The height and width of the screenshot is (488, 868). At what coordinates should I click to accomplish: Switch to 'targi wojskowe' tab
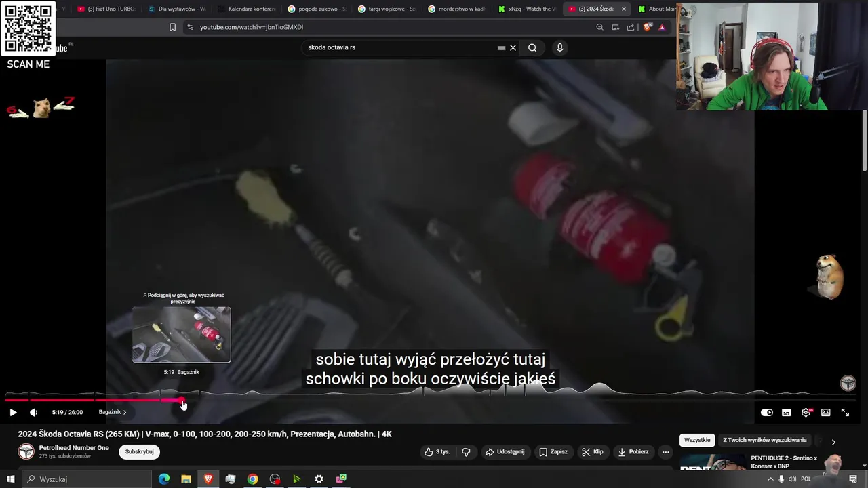click(387, 9)
